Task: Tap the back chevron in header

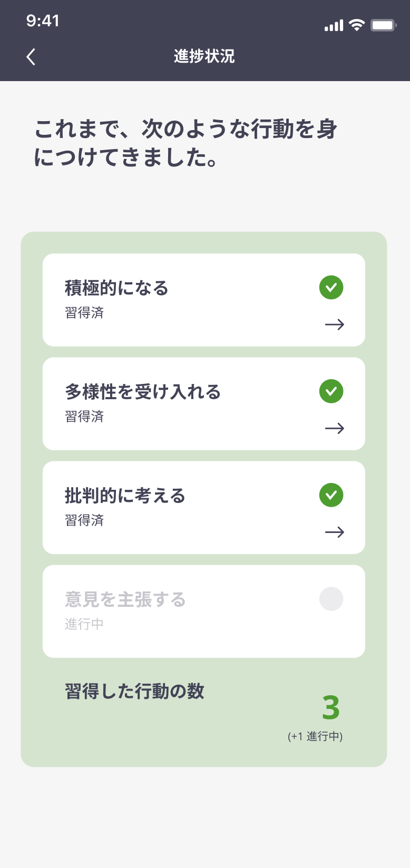Action: (31, 56)
